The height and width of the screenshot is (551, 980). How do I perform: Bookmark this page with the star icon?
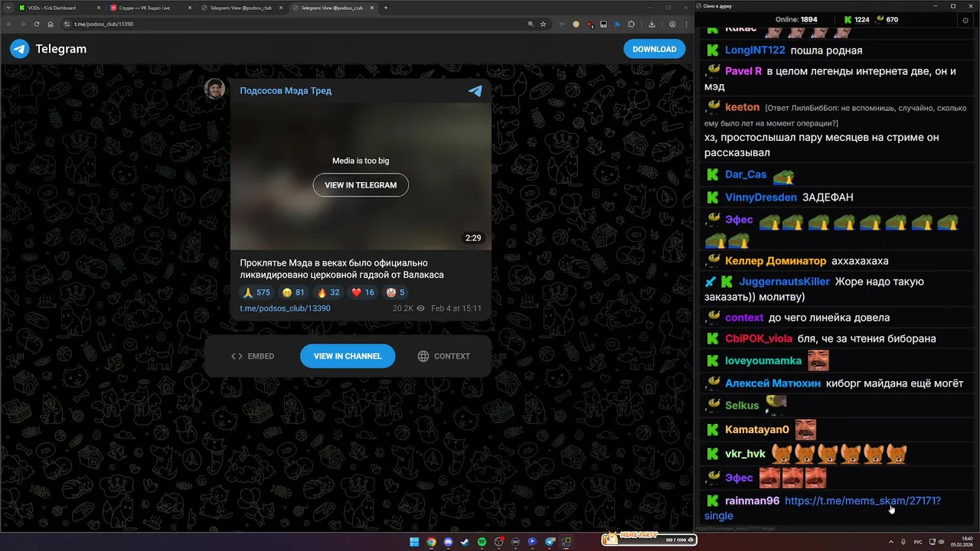point(543,24)
